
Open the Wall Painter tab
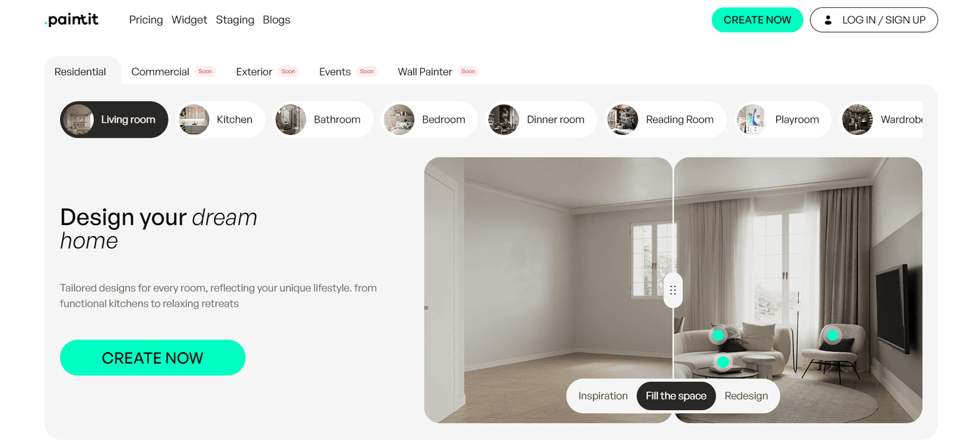click(x=425, y=72)
